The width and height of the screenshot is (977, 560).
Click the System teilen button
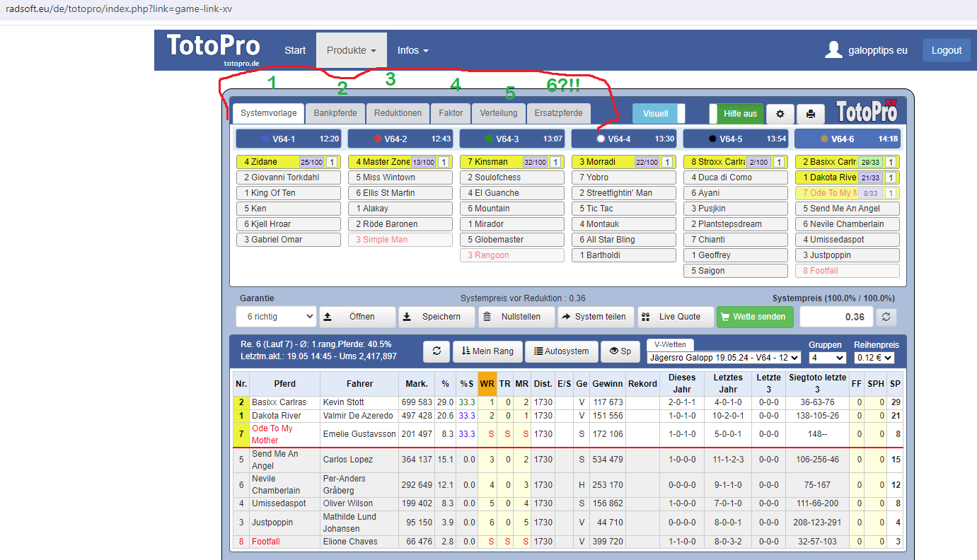tap(596, 317)
